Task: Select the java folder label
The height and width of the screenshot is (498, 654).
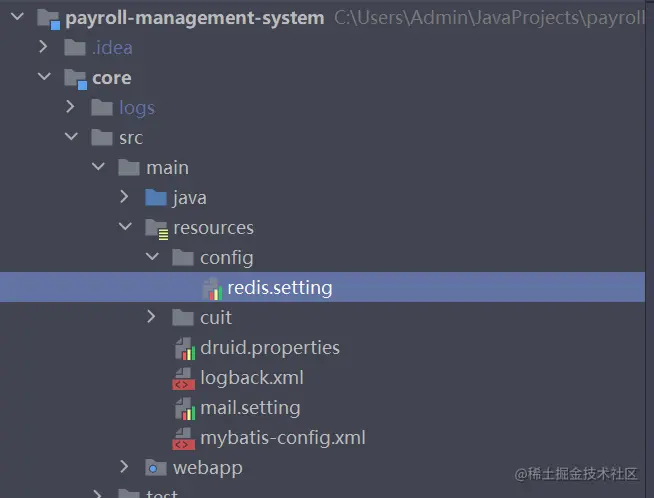Action: click(190, 199)
